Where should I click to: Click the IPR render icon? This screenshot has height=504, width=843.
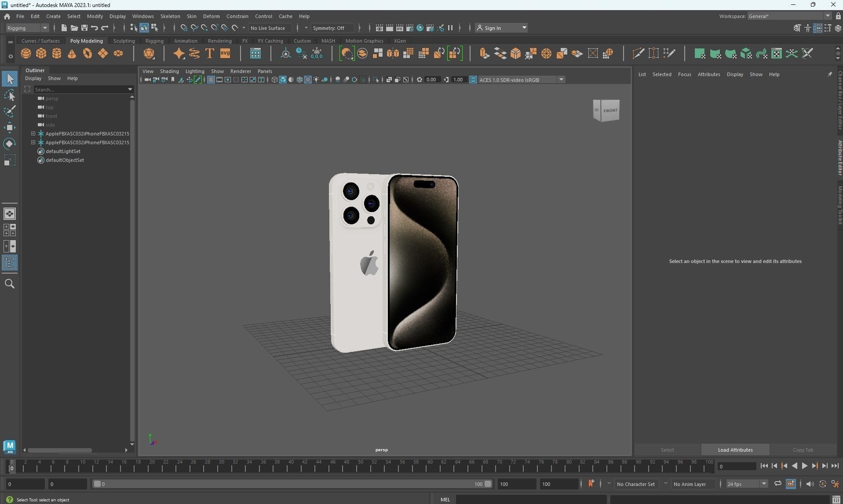(399, 28)
